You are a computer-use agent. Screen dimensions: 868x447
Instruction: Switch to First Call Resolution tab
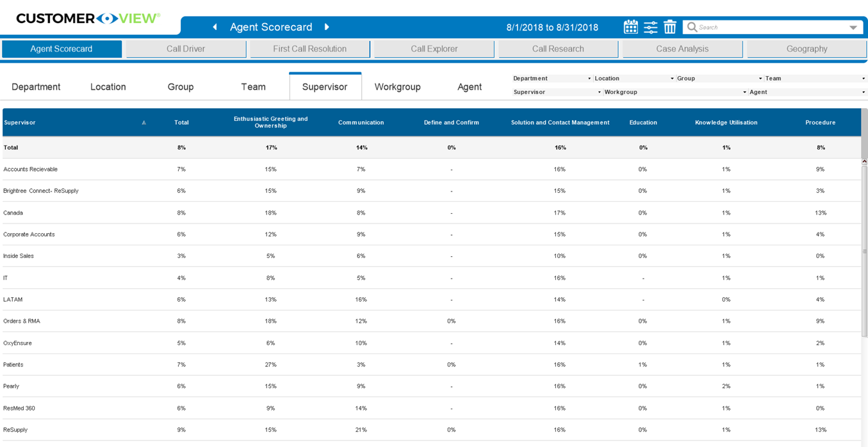point(310,49)
